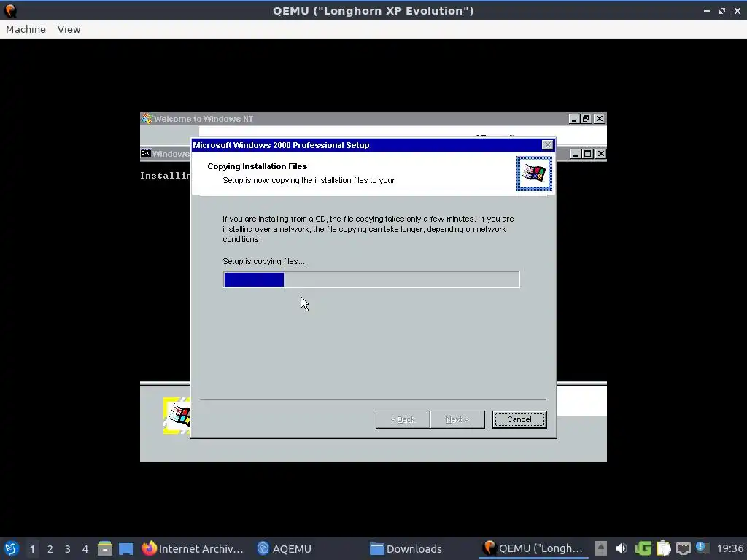Close the Welcome to Windows NT window
The height and width of the screenshot is (560, 747).
[600, 119]
